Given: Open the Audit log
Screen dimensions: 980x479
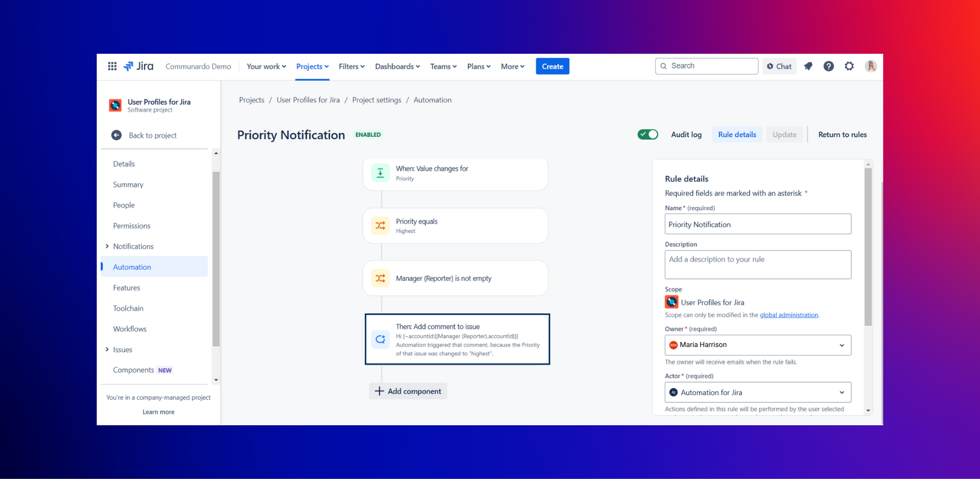Looking at the screenshot, I should [686, 135].
